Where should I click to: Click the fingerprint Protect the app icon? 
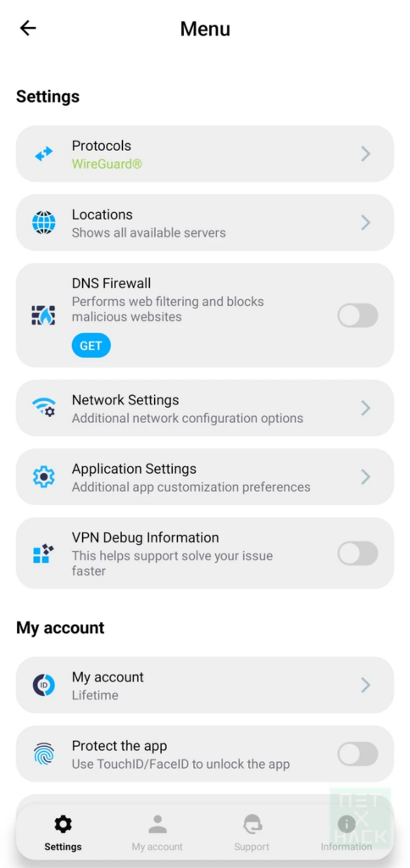(x=44, y=754)
